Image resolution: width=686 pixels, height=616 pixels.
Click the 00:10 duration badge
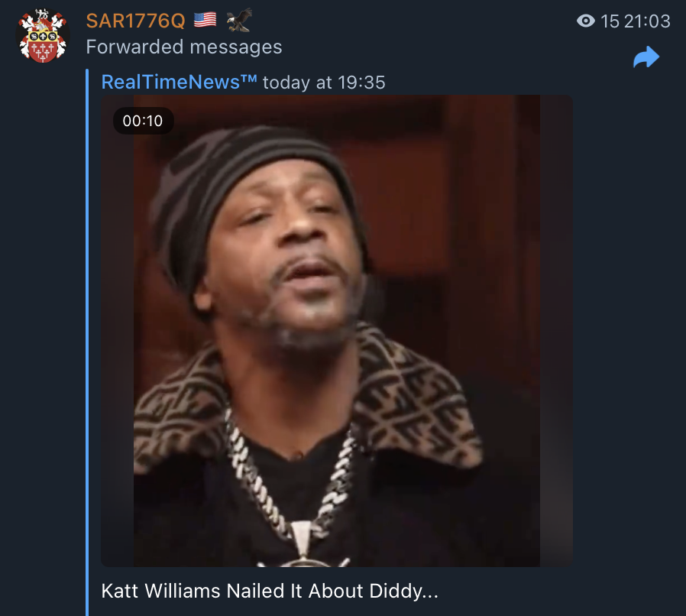(143, 121)
